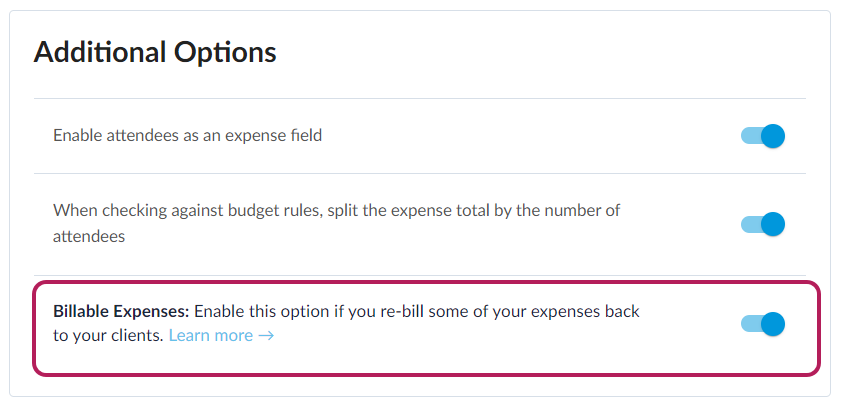Click the Additional Options heading
The width and height of the screenshot is (852, 418).
pyautogui.click(x=155, y=52)
